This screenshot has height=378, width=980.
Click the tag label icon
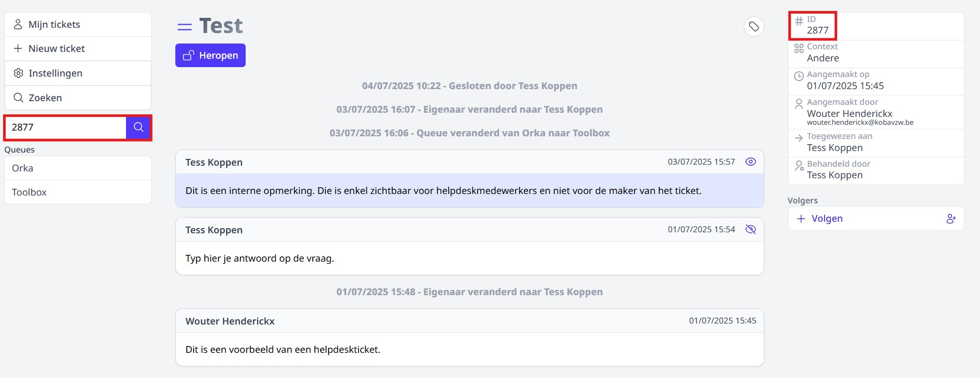(754, 26)
